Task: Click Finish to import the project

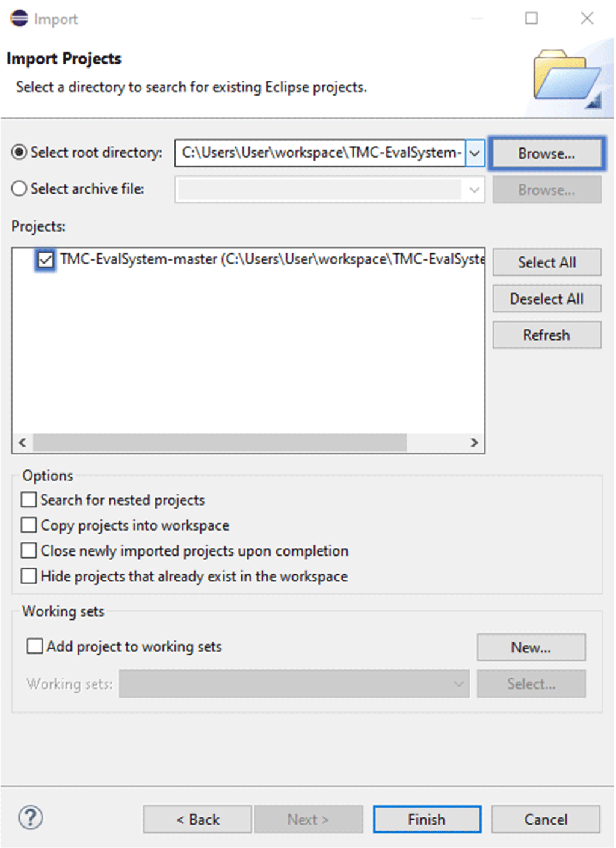Action: click(427, 819)
